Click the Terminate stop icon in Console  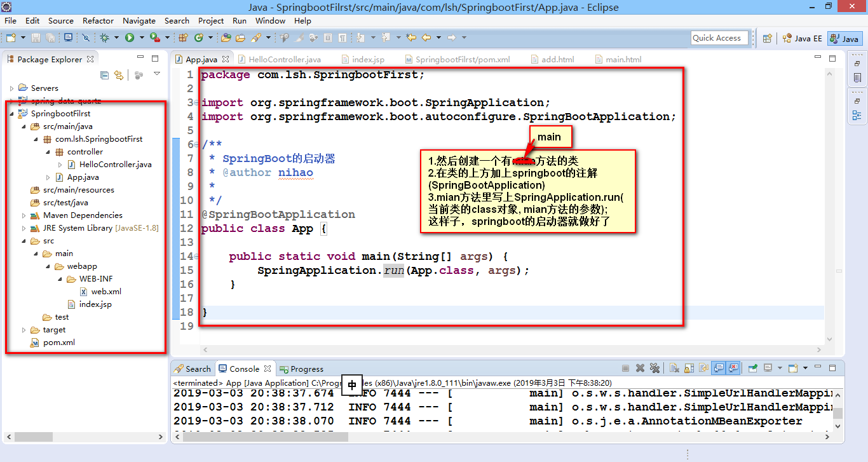625,368
